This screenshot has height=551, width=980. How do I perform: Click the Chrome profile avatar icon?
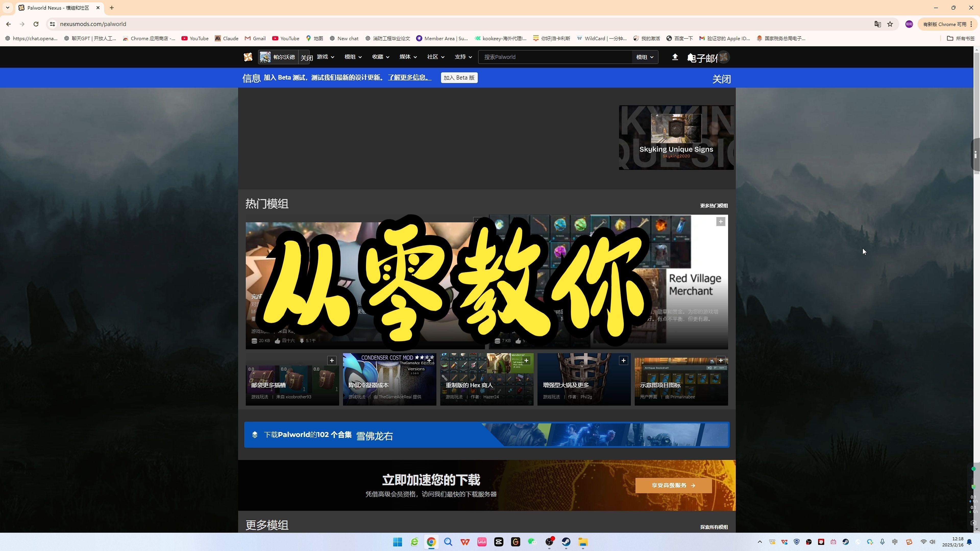click(909, 24)
